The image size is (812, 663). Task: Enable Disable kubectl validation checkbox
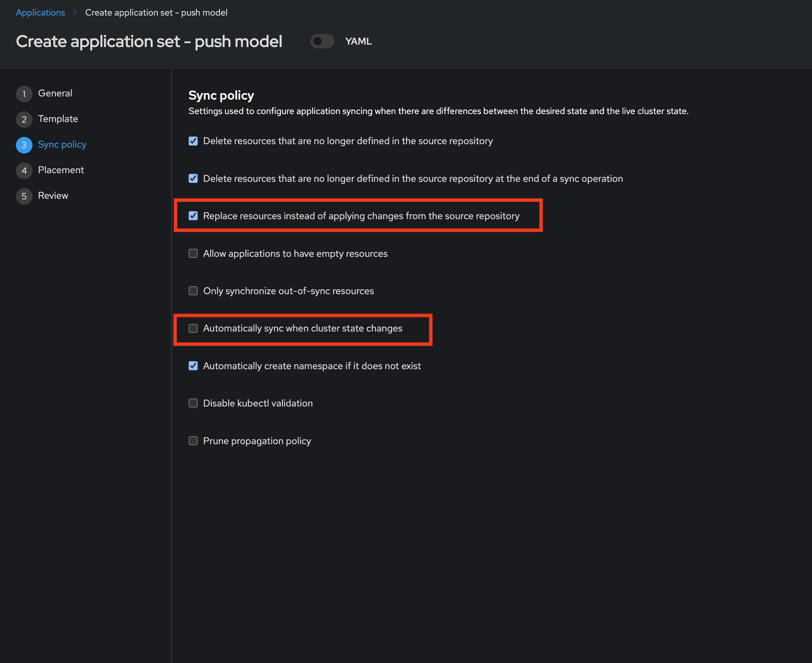point(193,403)
